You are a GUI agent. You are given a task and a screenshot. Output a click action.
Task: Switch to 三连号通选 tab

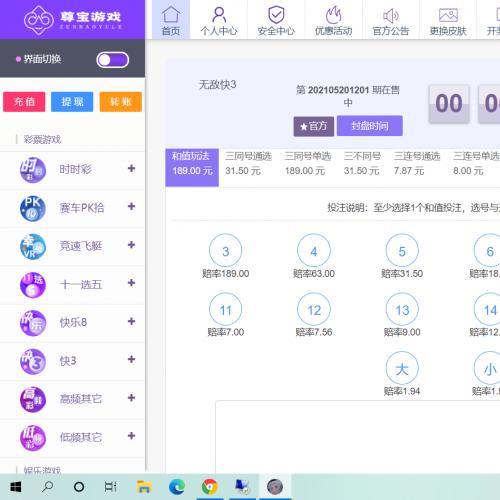417,163
